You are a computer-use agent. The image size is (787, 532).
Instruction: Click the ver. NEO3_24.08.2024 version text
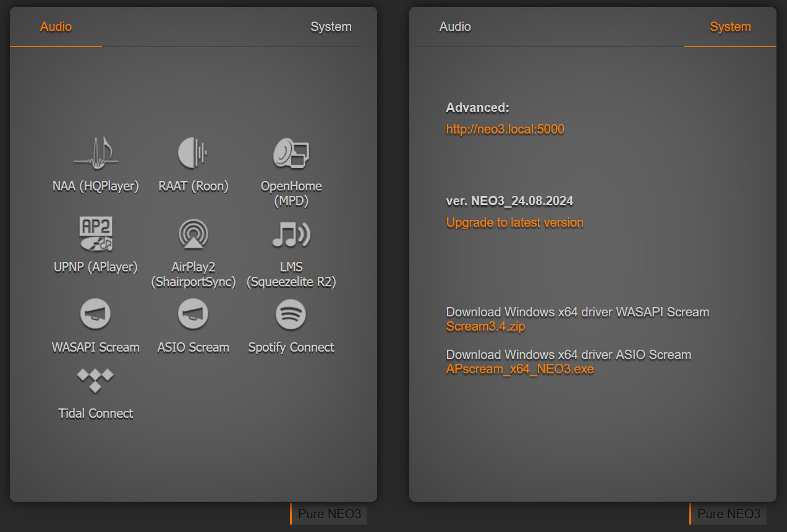click(509, 201)
